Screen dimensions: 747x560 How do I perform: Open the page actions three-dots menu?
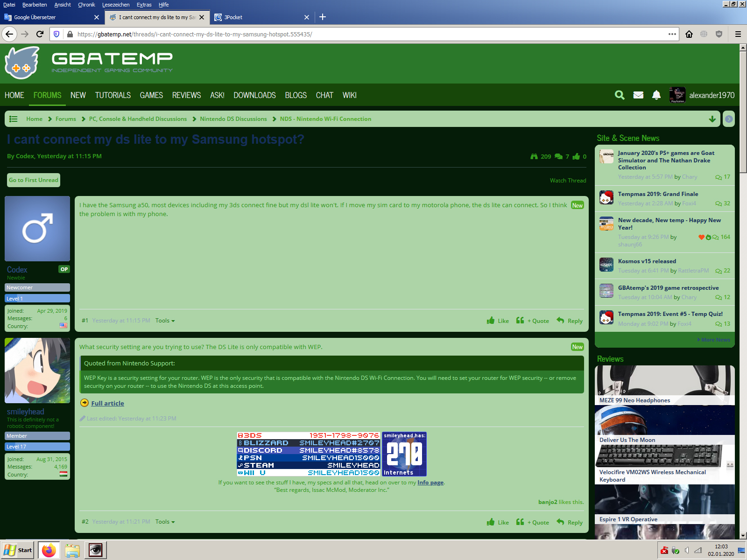[672, 34]
